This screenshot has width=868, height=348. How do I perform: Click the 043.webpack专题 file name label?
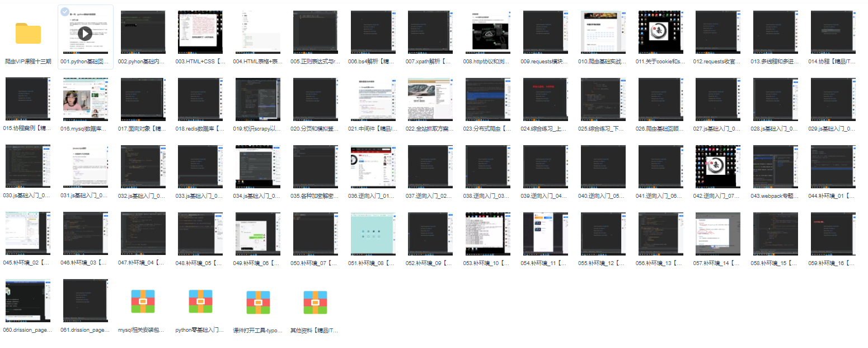tap(776, 196)
